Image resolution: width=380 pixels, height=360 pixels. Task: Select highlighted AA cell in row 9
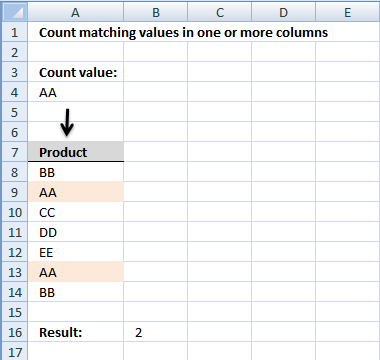coord(76,192)
